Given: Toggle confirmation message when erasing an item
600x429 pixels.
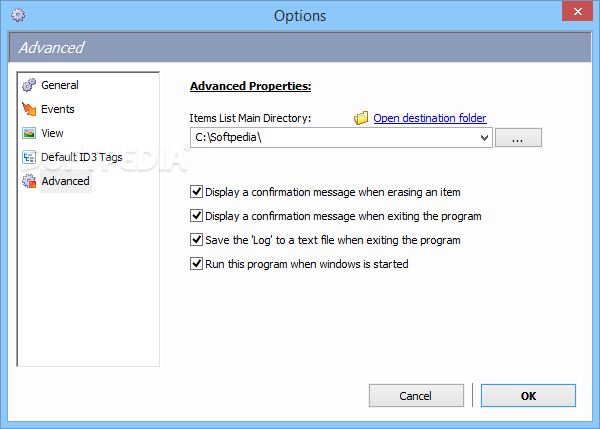Looking at the screenshot, I should click(x=196, y=192).
